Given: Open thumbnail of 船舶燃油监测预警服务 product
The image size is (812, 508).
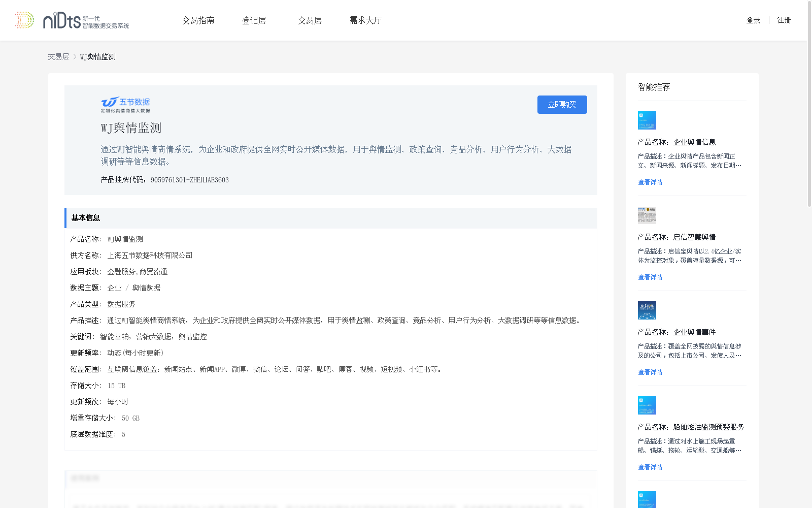Looking at the screenshot, I should point(647,405).
